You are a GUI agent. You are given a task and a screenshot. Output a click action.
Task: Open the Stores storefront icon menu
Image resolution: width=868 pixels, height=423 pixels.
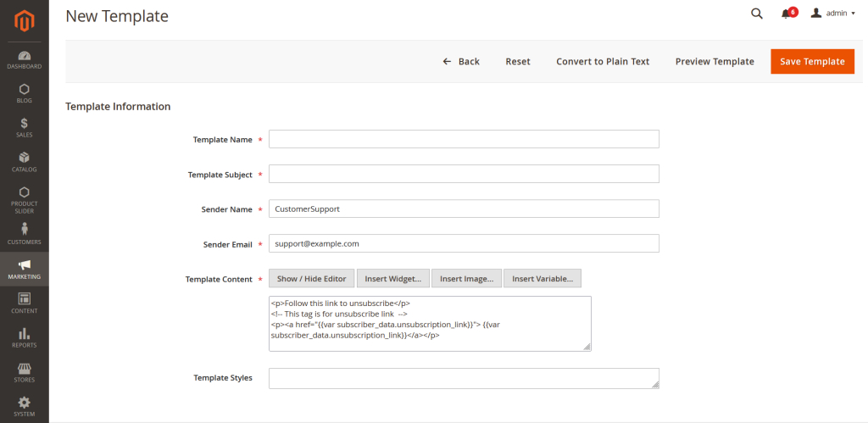24,371
